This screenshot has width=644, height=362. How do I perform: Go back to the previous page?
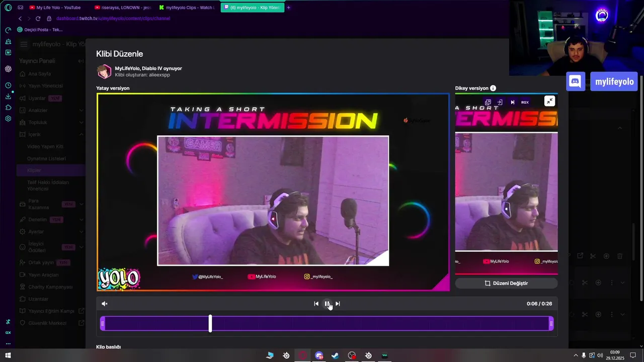[20, 19]
